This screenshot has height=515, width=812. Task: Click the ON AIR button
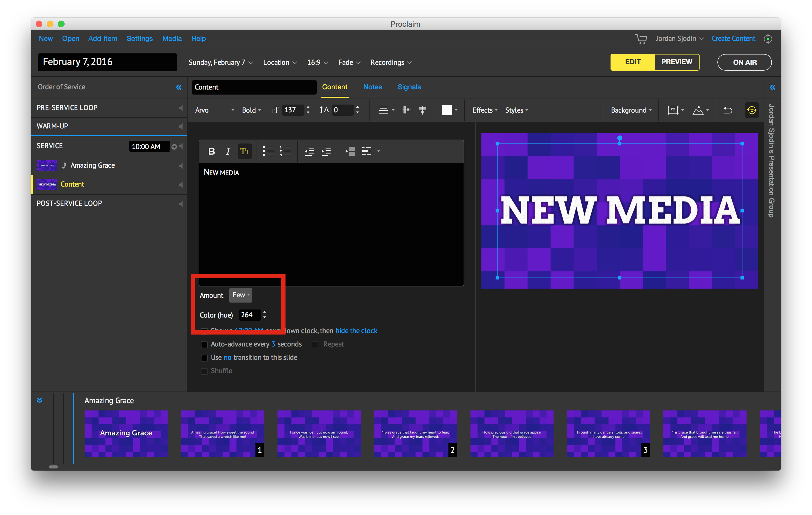(744, 62)
